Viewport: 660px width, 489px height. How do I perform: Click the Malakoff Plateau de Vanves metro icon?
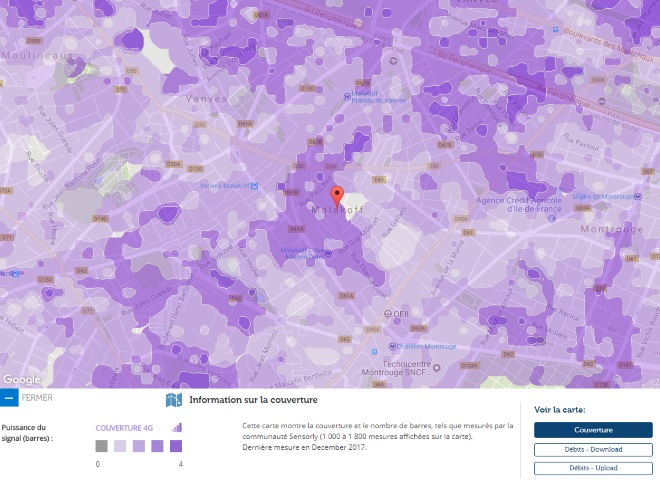(347, 97)
